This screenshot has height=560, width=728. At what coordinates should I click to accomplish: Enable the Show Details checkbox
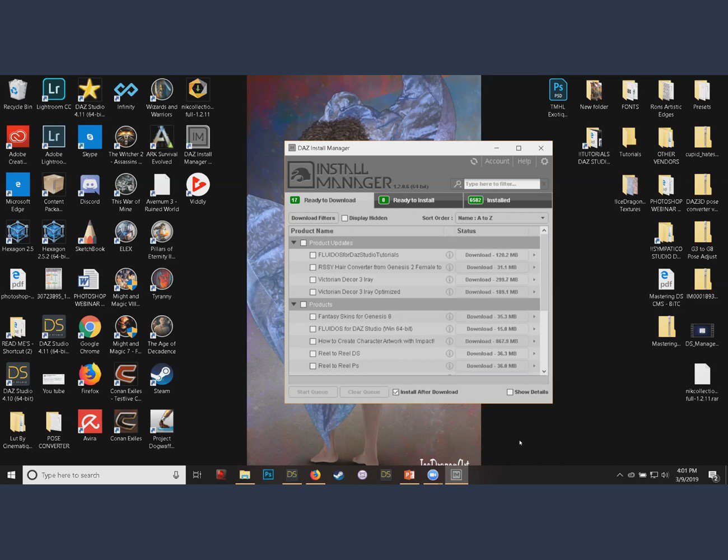(510, 392)
